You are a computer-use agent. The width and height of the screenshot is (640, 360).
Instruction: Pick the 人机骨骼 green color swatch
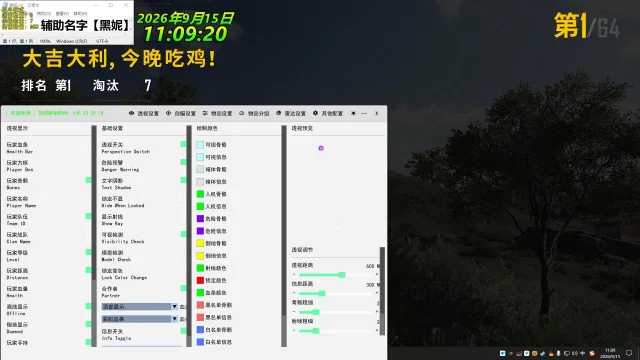tap(200, 194)
